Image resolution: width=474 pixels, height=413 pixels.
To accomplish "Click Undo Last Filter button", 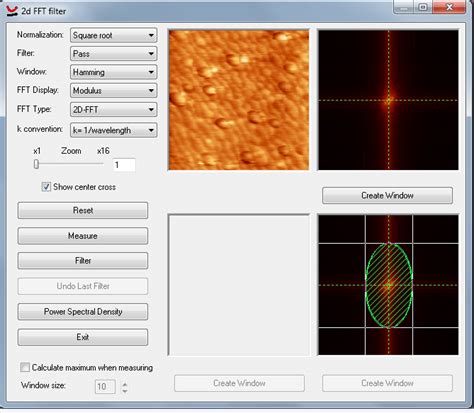I will [83, 286].
